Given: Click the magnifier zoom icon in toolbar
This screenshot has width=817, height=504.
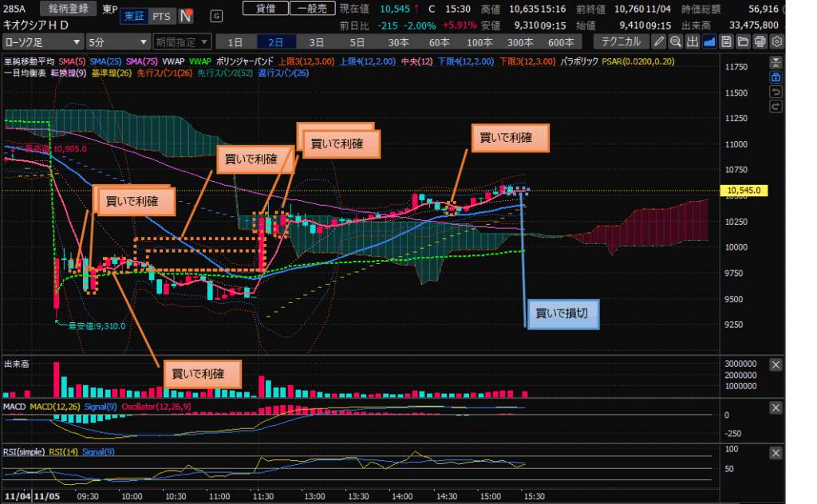Looking at the screenshot, I should coord(676,41).
